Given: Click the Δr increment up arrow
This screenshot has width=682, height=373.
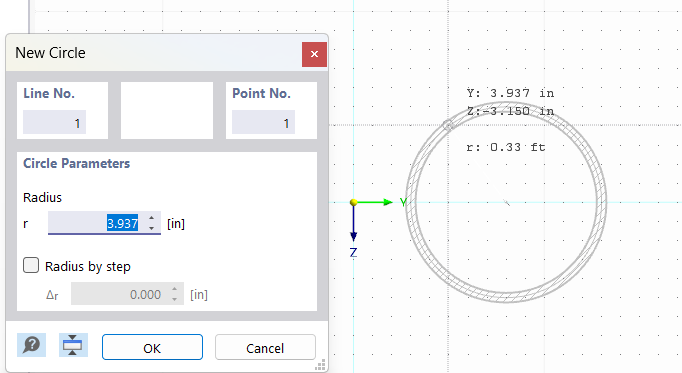Looking at the screenshot, I should tap(174, 289).
